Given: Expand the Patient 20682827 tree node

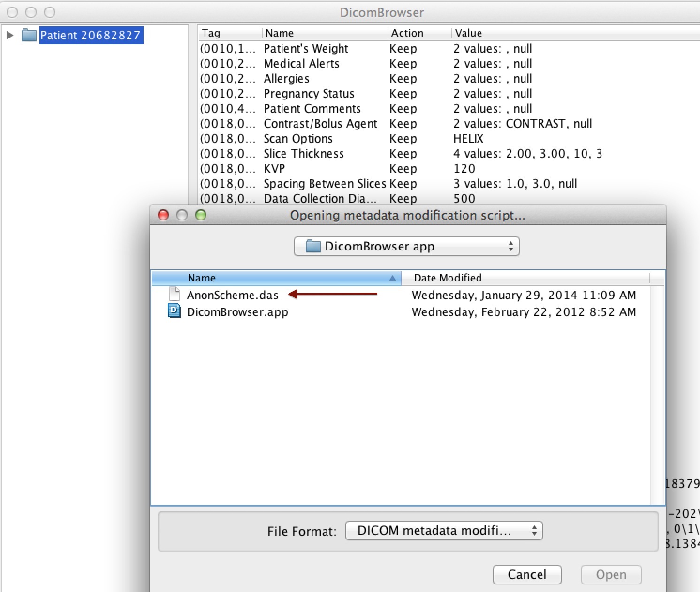Looking at the screenshot, I should (9, 35).
